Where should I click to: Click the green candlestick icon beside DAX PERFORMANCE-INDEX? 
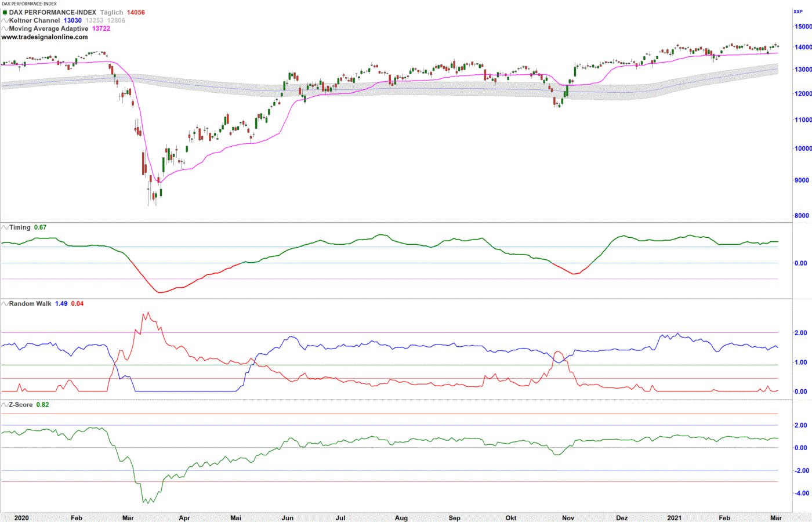click(5, 13)
